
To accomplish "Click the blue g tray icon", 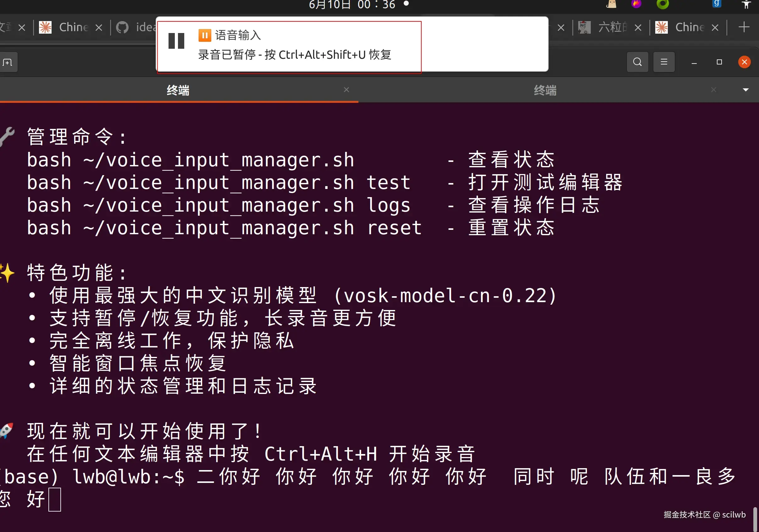I will click(x=716, y=4).
